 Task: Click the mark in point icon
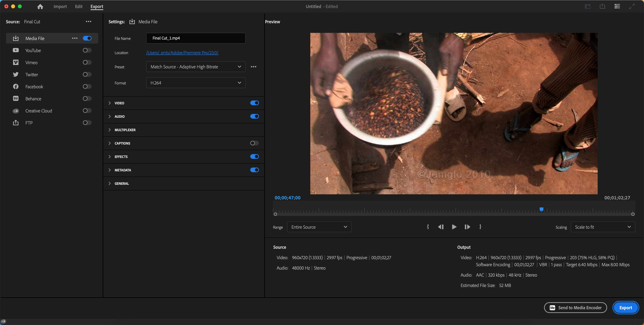[x=428, y=227]
